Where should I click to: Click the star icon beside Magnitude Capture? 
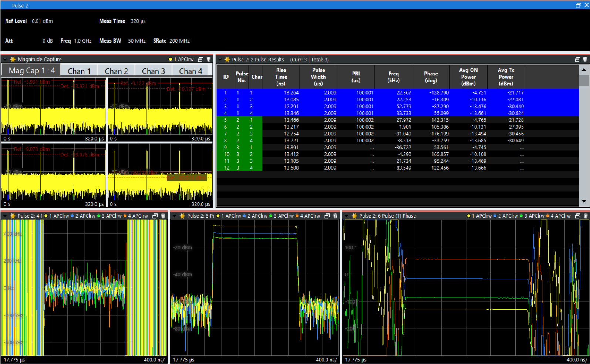[x=13, y=60]
